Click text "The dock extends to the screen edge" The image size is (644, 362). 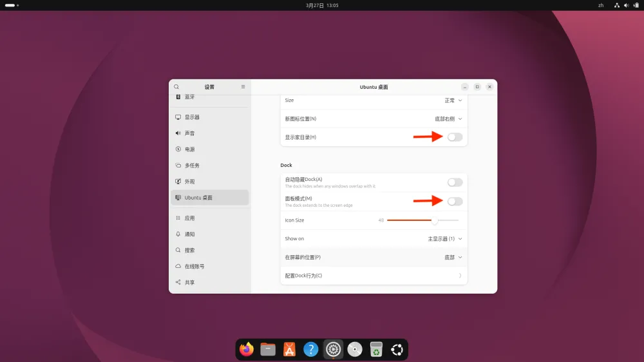319,205
